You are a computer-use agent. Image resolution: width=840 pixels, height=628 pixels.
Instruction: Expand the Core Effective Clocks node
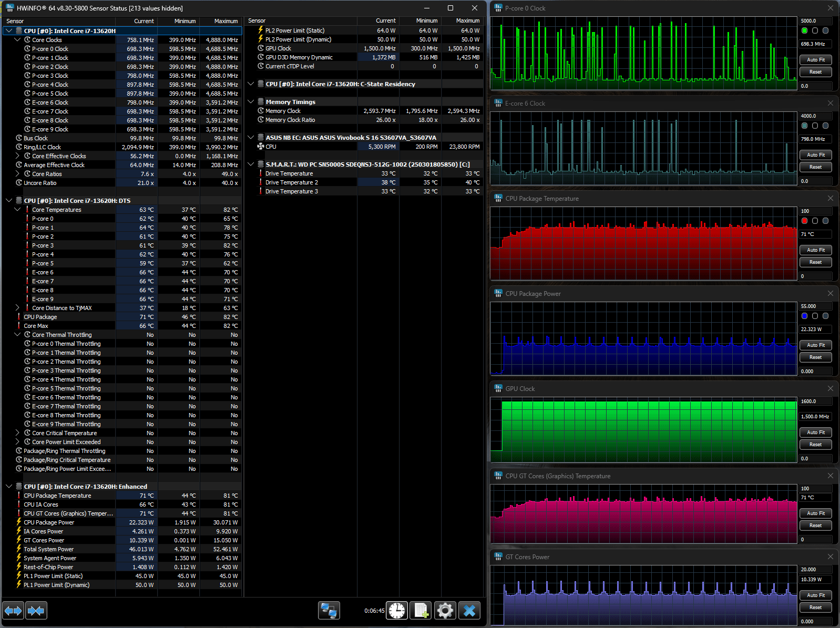pyautogui.click(x=17, y=156)
